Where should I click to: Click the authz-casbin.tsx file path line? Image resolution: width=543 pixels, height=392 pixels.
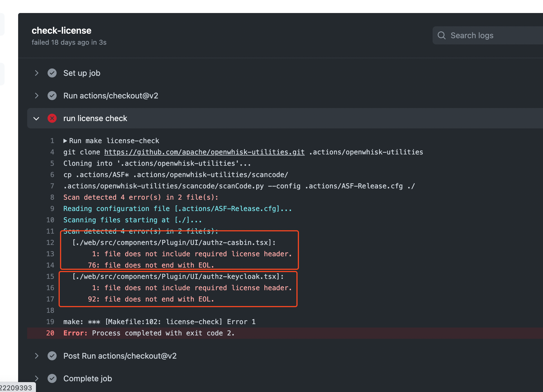[x=174, y=243]
